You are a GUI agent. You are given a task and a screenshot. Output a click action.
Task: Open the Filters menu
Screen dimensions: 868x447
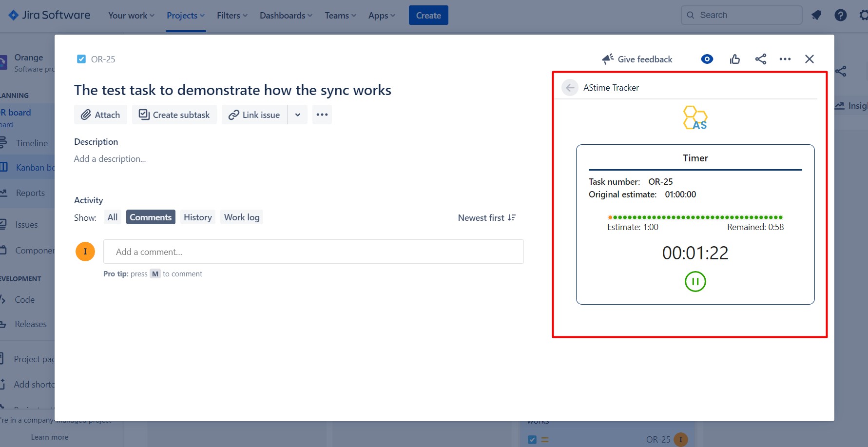click(x=232, y=16)
